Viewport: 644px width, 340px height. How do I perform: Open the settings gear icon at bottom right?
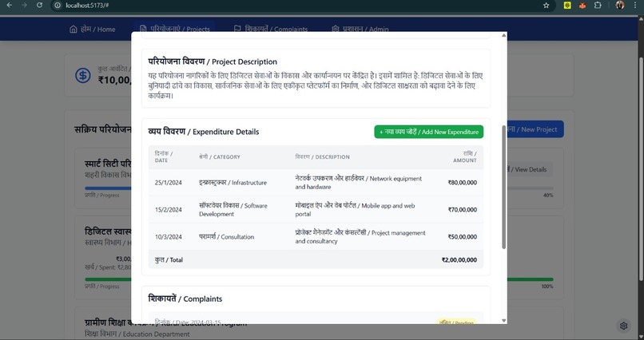(x=623, y=326)
